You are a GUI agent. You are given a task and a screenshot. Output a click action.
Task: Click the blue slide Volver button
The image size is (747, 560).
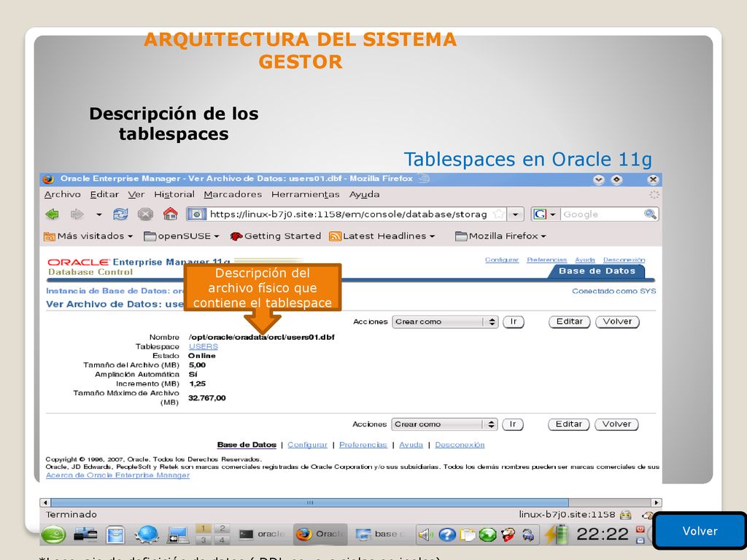tap(700, 531)
